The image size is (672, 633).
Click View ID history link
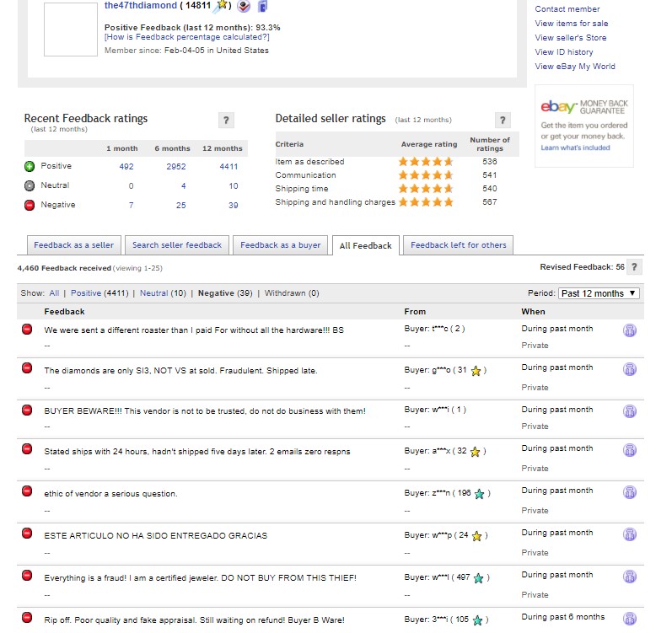point(564,51)
